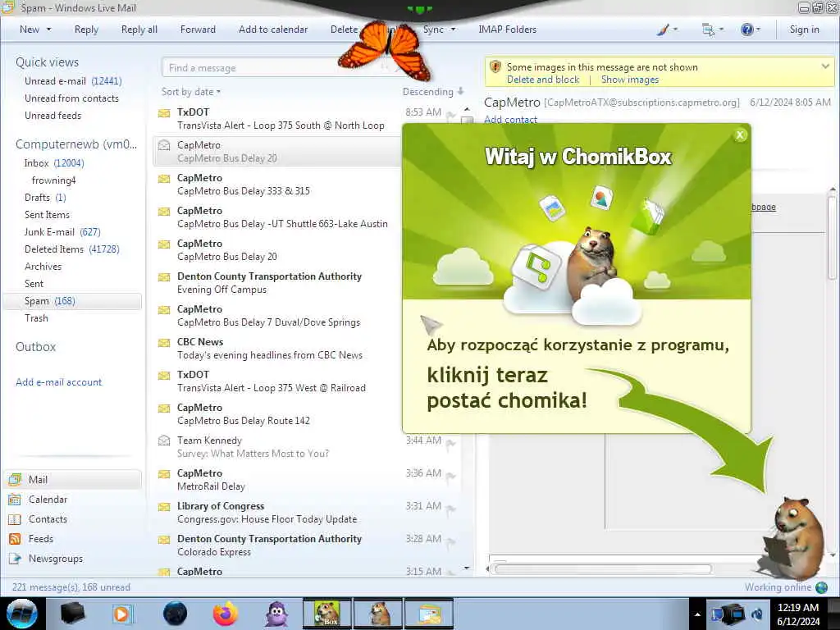This screenshot has height=630, width=840.
Task: Click the security shield icon in image warning bar
Action: (495, 67)
